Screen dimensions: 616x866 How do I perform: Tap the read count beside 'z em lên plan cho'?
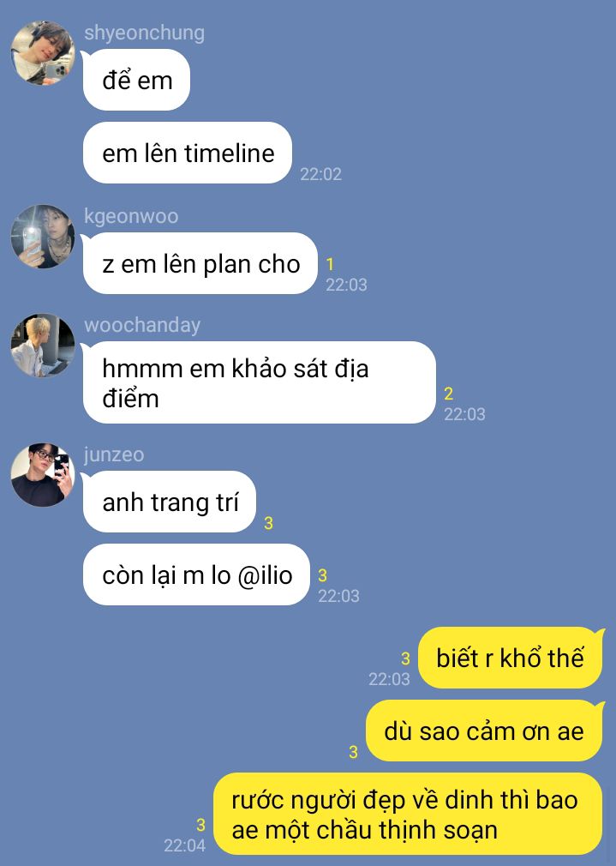[x=330, y=265]
